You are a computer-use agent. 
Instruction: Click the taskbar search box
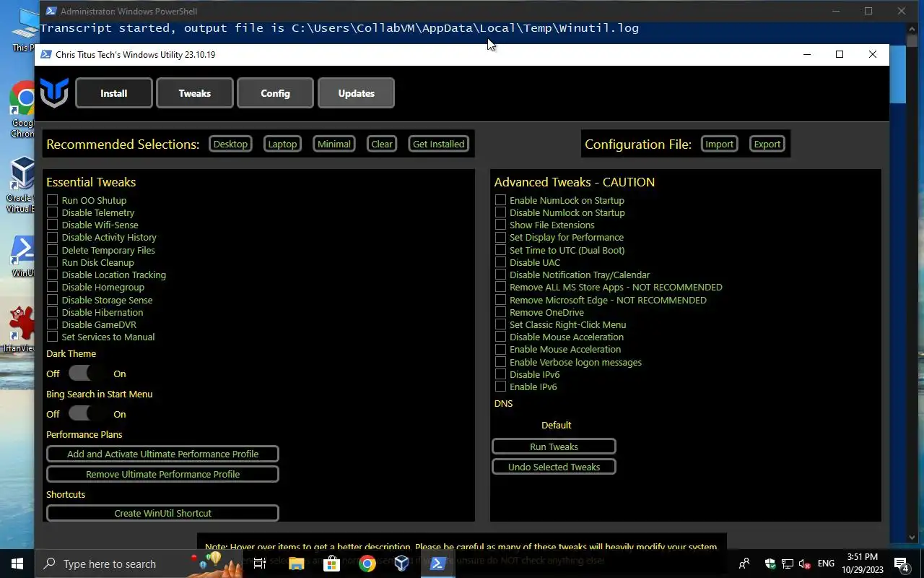tap(139, 564)
